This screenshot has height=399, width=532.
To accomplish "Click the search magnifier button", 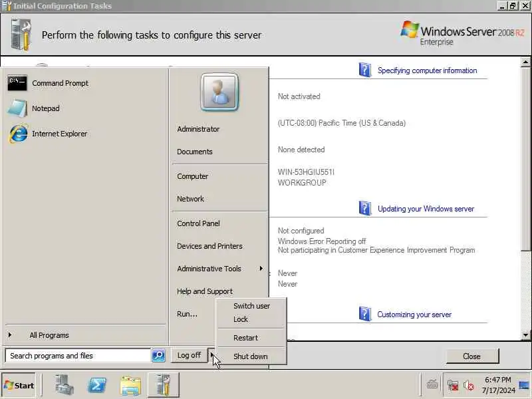I will coord(158,356).
